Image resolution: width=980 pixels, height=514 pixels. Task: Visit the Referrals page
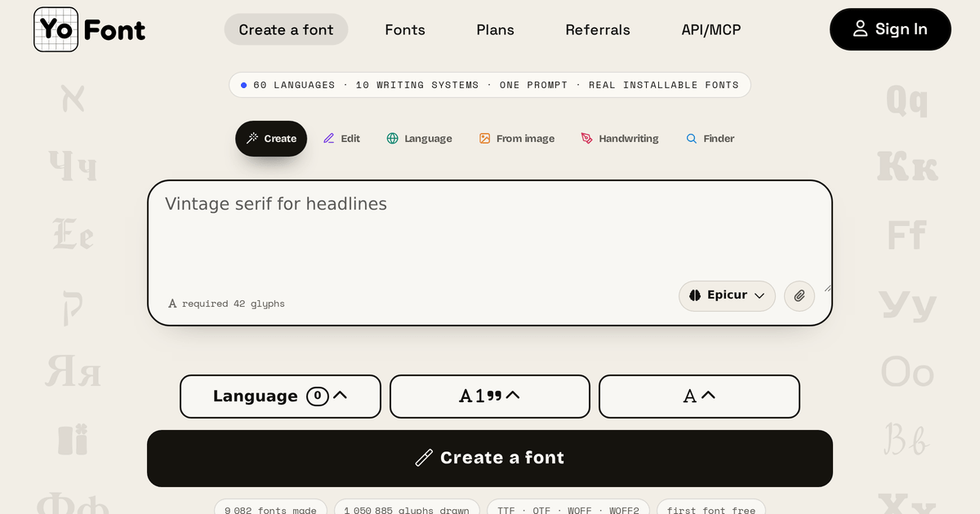(598, 29)
